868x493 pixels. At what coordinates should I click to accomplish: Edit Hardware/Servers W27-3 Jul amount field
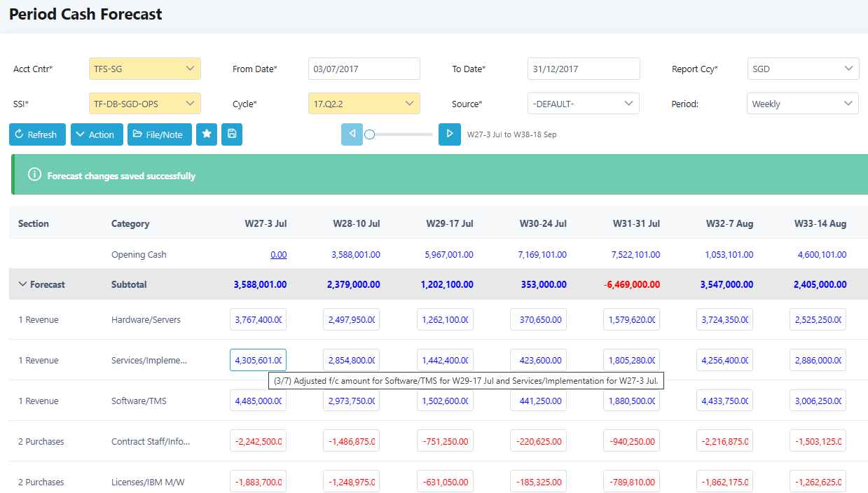(x=258, y=320)
